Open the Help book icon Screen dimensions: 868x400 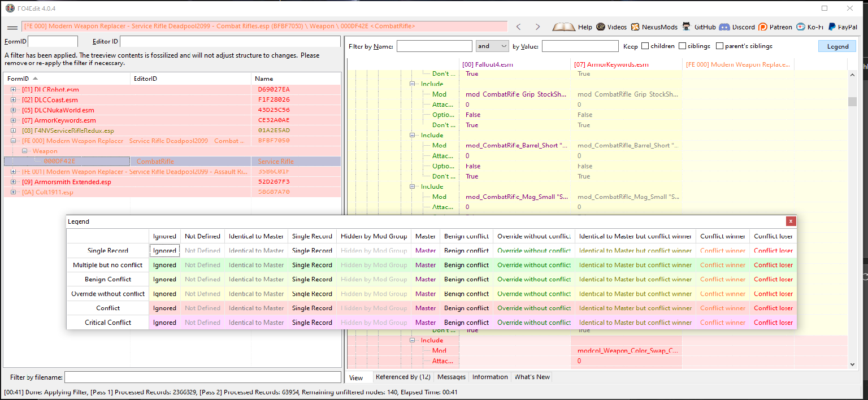[564, 27]
